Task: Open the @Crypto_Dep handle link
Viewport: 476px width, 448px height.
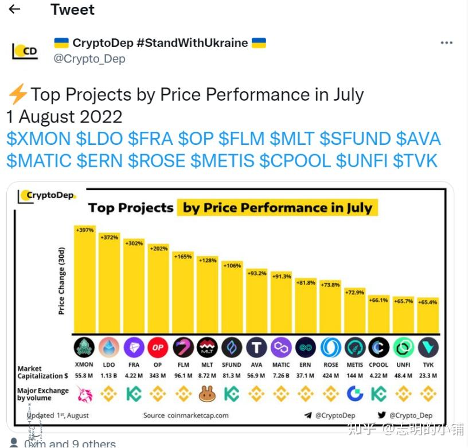Action: (89, 58)
